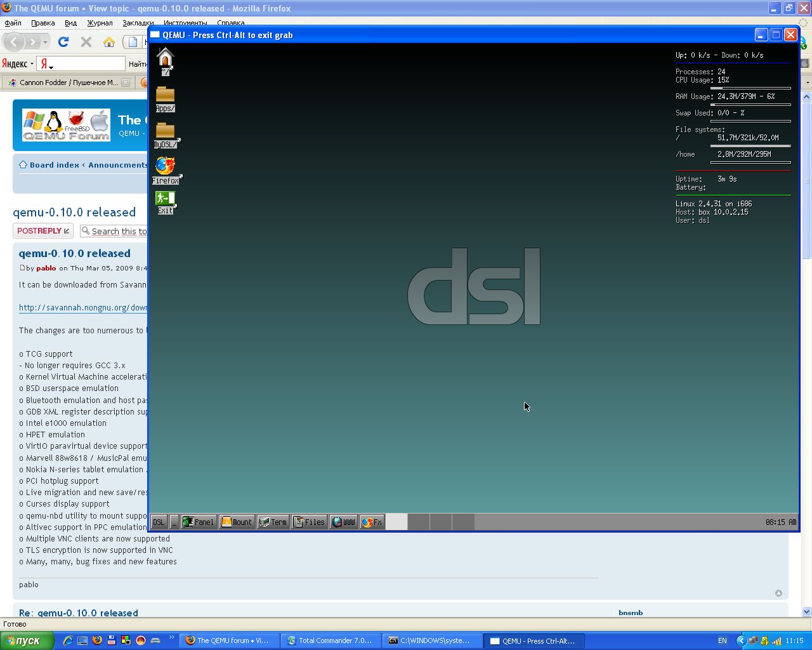Open the Apps folder on DSL desktop
Image resolution: width=812 pixels, height=650 pixels.
tap(165, 96)
